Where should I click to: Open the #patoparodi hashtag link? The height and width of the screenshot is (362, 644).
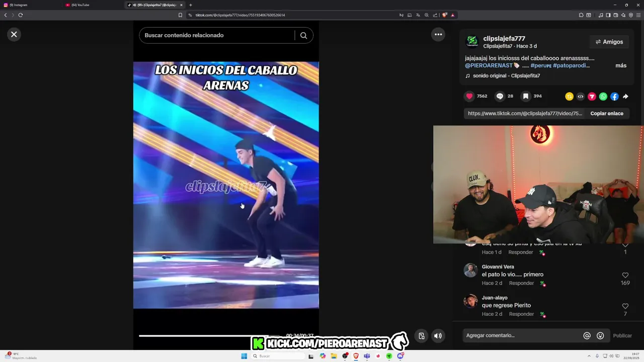(x=571, y=65)
